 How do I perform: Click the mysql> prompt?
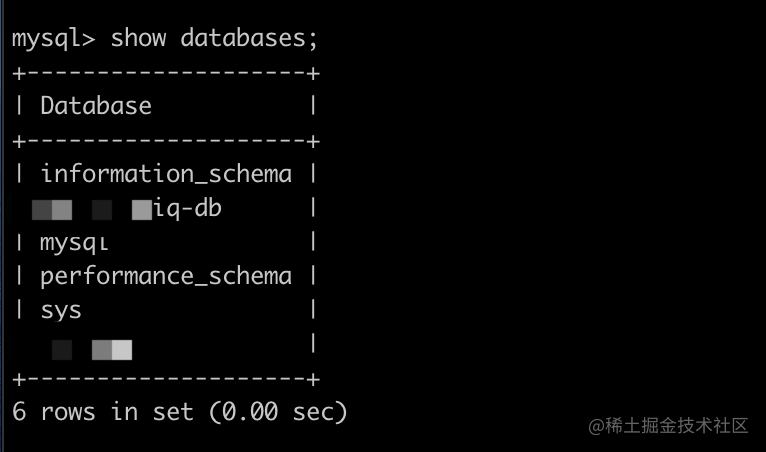tap(53, 39)
